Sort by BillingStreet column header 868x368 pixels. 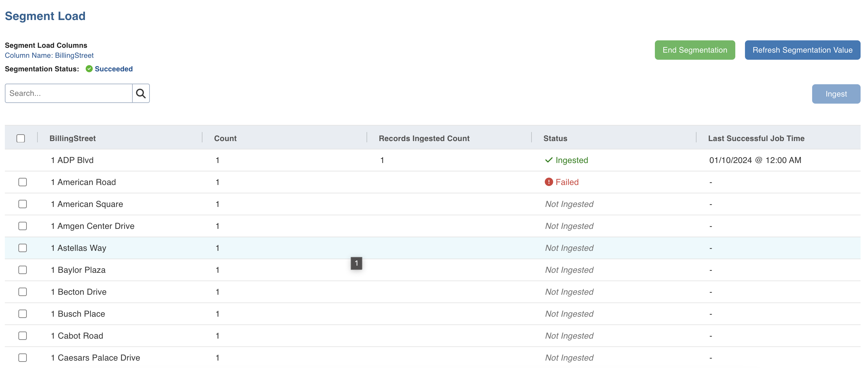click(72, 138)
